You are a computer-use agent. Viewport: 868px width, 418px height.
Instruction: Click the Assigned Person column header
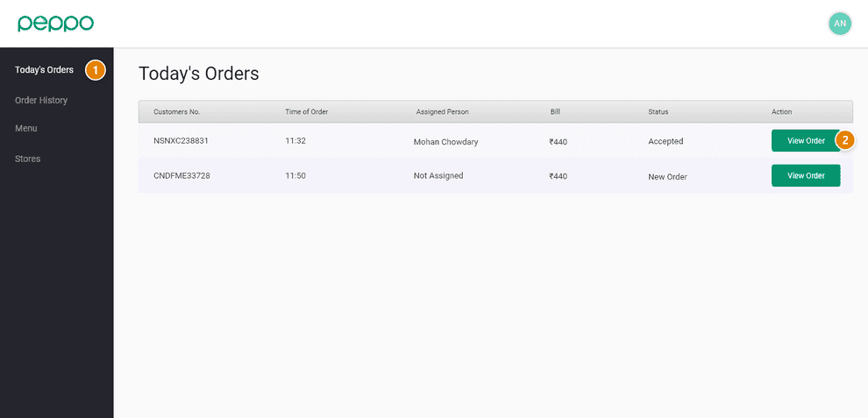coord(442,112)
